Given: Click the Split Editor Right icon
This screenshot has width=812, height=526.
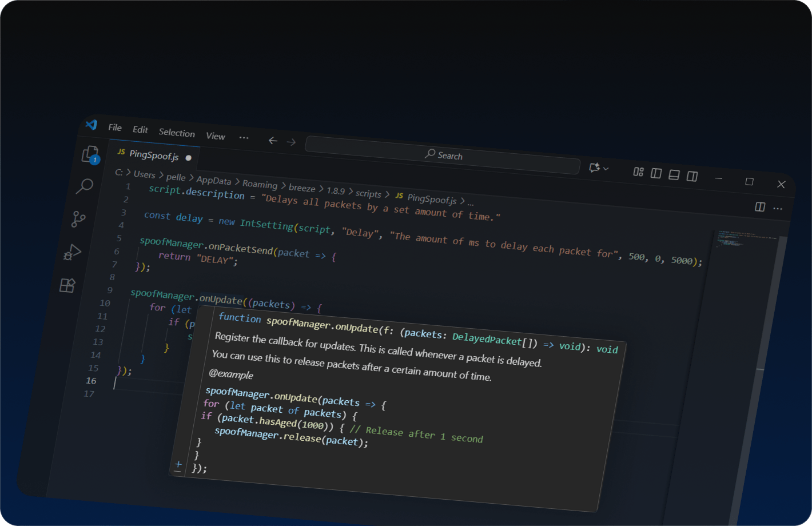Looking at the screenshot, I should [760, 206].
